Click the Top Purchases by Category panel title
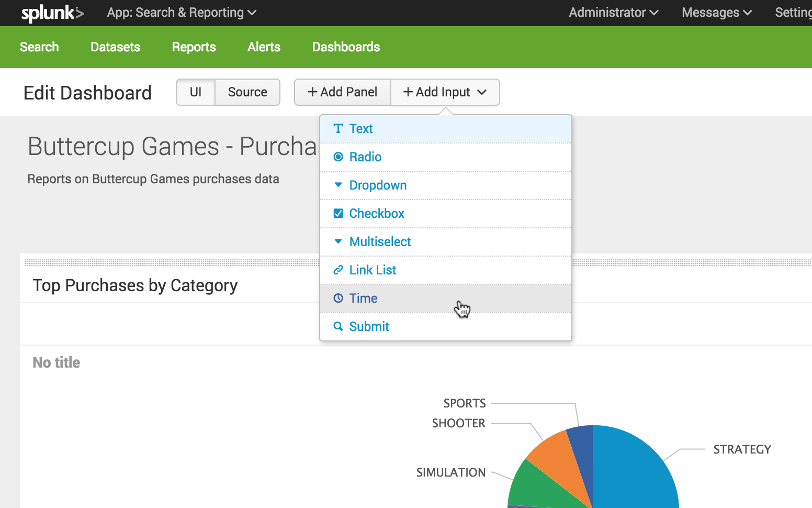 click(x=135, y=285)
